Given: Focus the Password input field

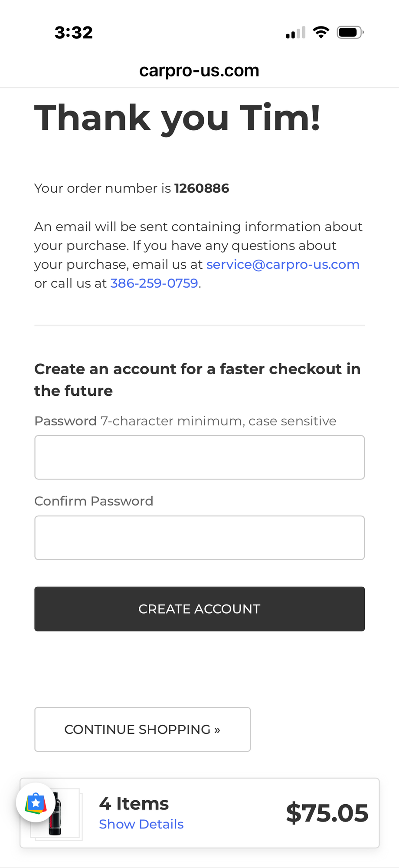Looking at the screenshot, I should [x=199, y=457].
